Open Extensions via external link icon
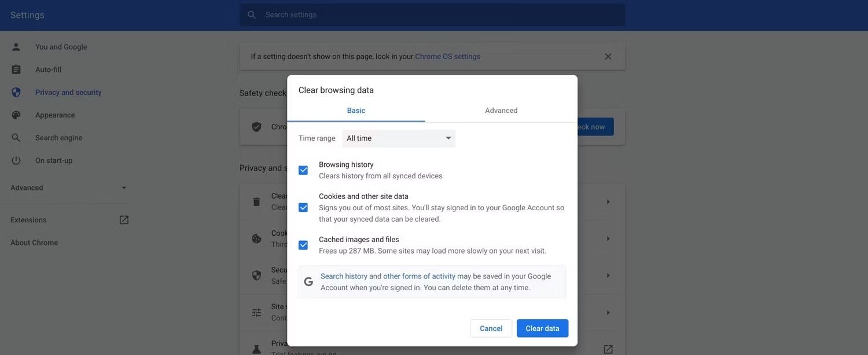This screenshot has width=868, height=355. [124, 220]
